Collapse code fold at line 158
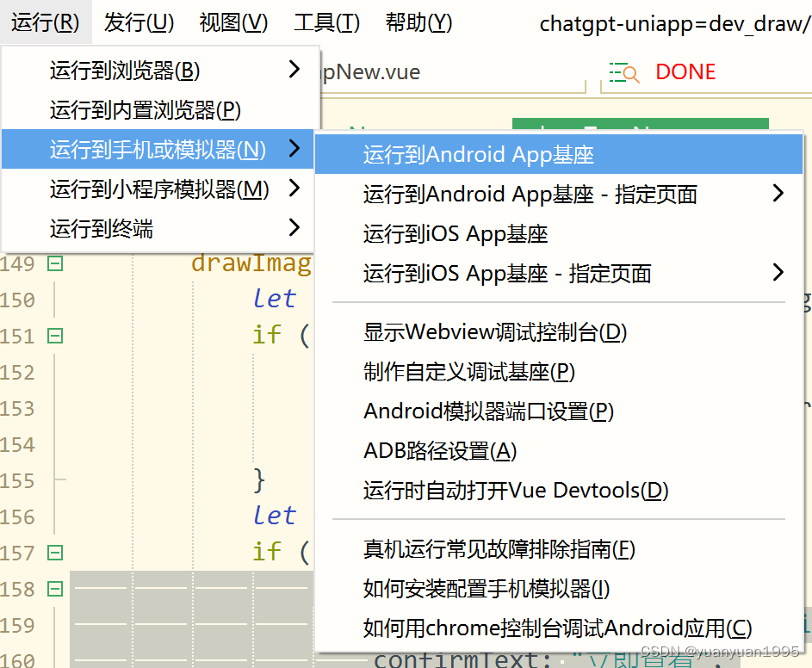812x668 pixels. coord(55,589)
